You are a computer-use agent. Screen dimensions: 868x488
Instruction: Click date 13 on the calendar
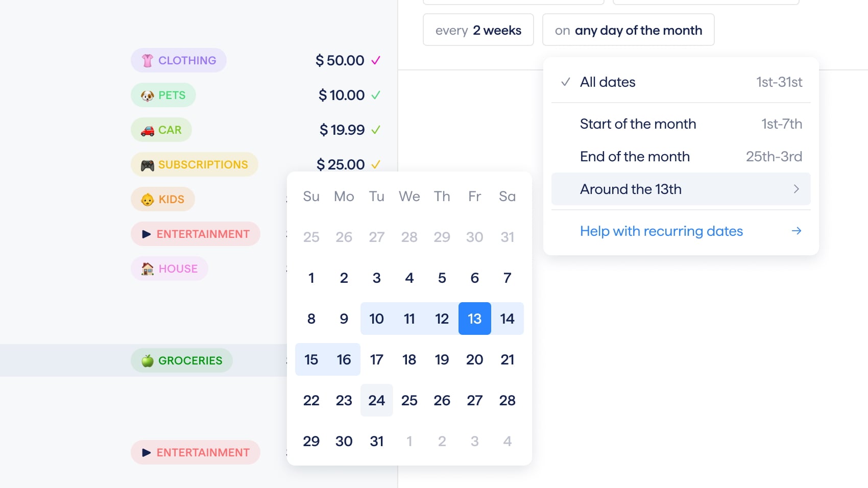474,319
